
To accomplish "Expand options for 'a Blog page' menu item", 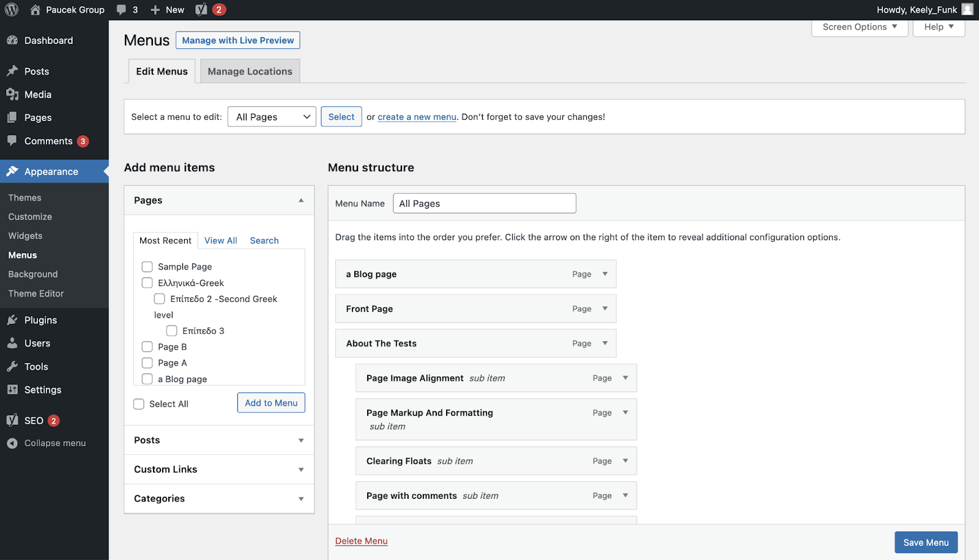I will pos(605,274).
